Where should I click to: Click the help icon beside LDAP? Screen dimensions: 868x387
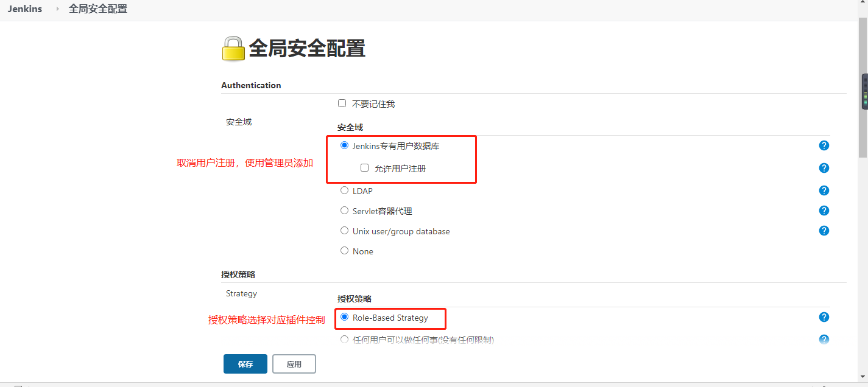[x=824, y=190]
